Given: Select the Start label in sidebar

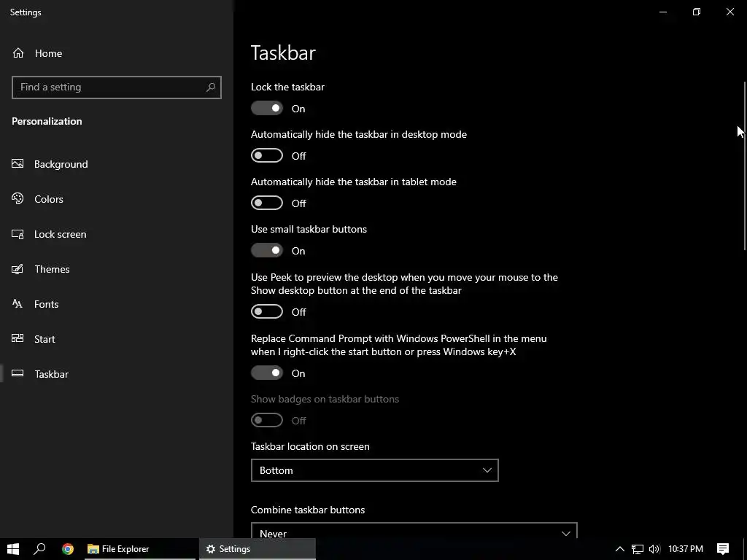Looking at the screenshot, I should (x=44, y=339).
